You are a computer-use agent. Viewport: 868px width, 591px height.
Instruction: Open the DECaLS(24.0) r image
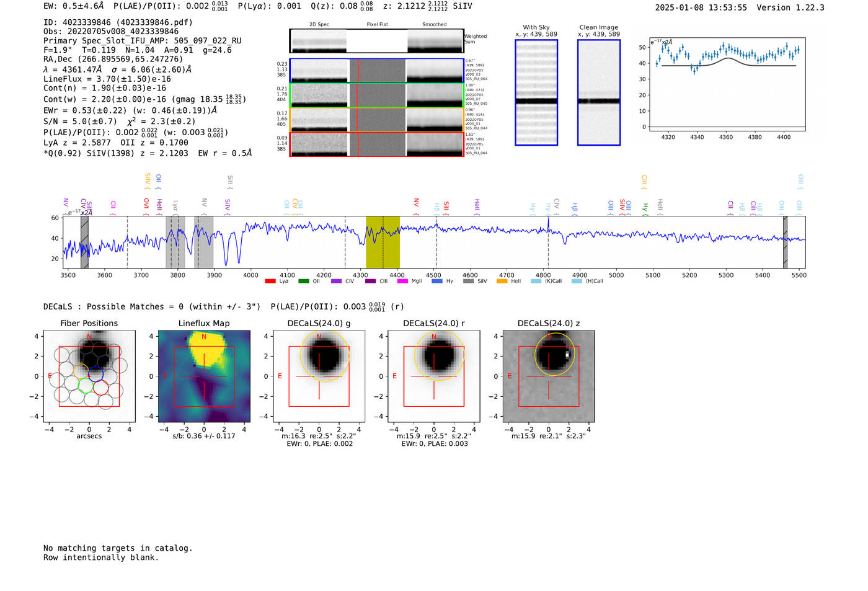point(433,376)
